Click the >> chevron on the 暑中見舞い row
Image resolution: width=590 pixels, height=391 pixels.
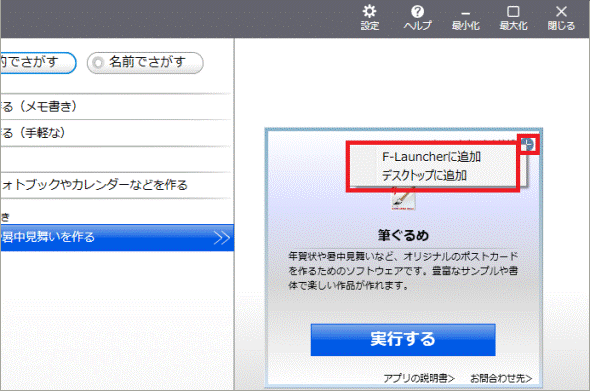[x=221, y=238]
